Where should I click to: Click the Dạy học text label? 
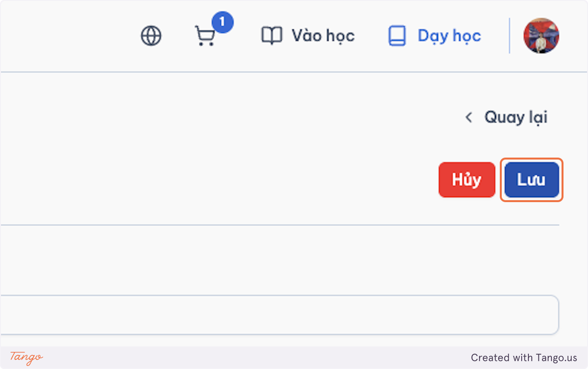pyautogui.click(x=449, y=36)
